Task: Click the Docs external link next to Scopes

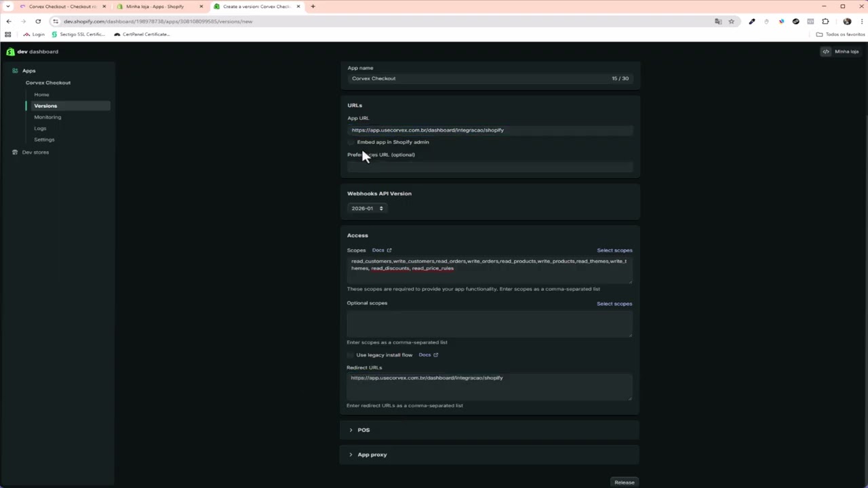Action: pos(382,250)
